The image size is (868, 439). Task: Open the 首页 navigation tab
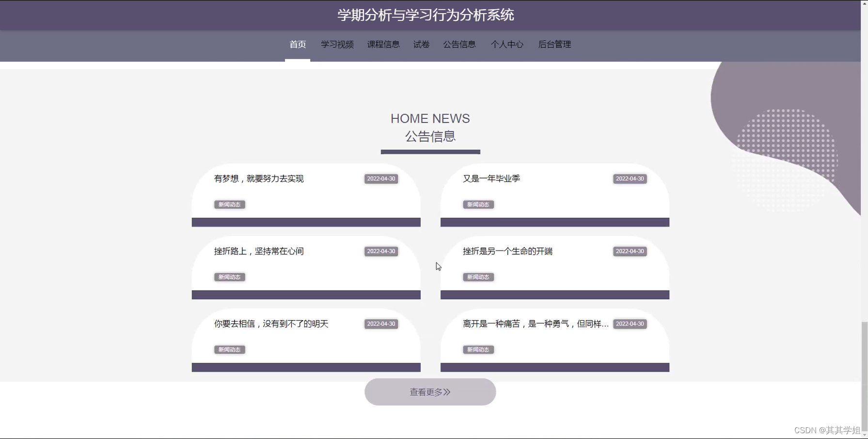point(297,44)
